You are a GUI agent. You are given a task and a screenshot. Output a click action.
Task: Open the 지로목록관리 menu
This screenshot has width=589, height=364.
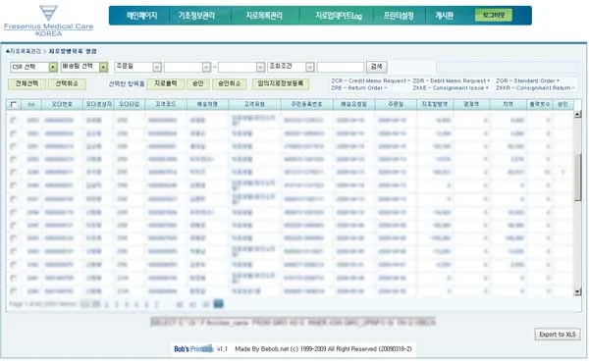click(264, 16)
